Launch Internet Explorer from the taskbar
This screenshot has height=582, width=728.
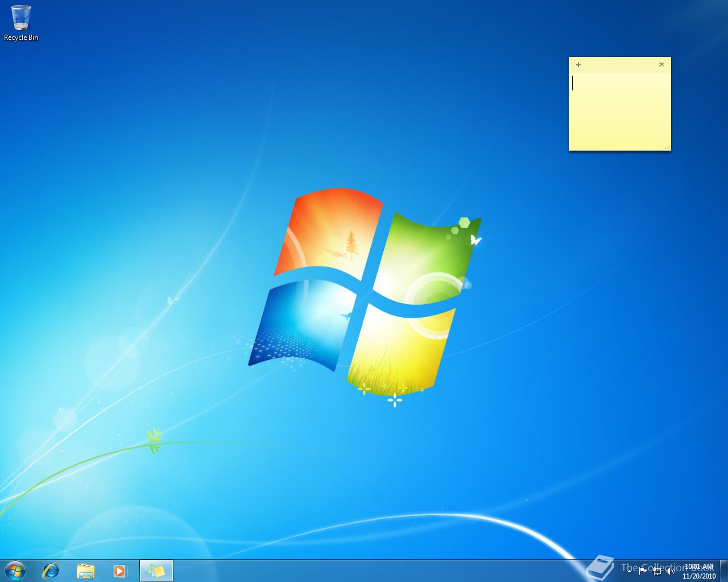(51, 571)
